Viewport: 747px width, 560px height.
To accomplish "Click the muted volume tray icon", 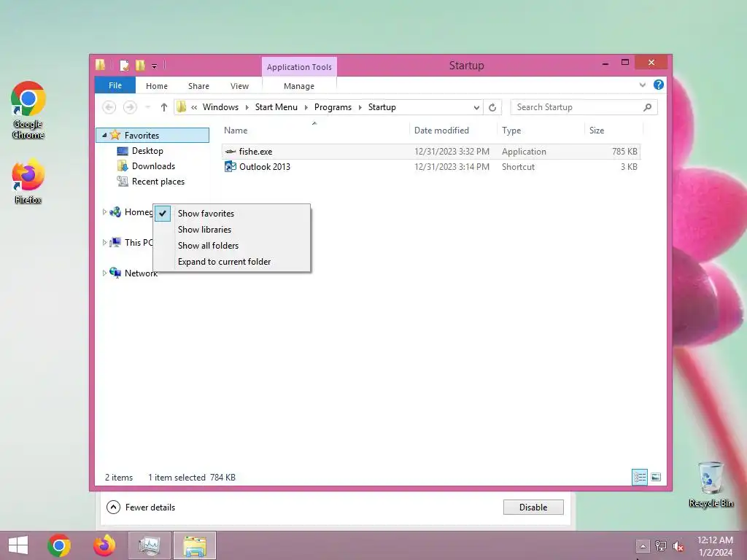I will [x=678, y=546].
